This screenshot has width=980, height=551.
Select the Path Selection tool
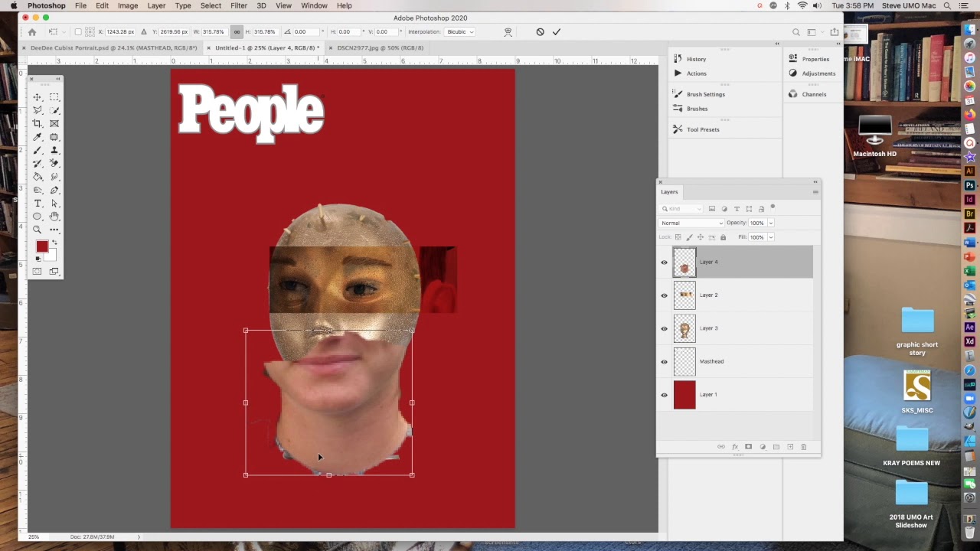click(x=54, y=204)
